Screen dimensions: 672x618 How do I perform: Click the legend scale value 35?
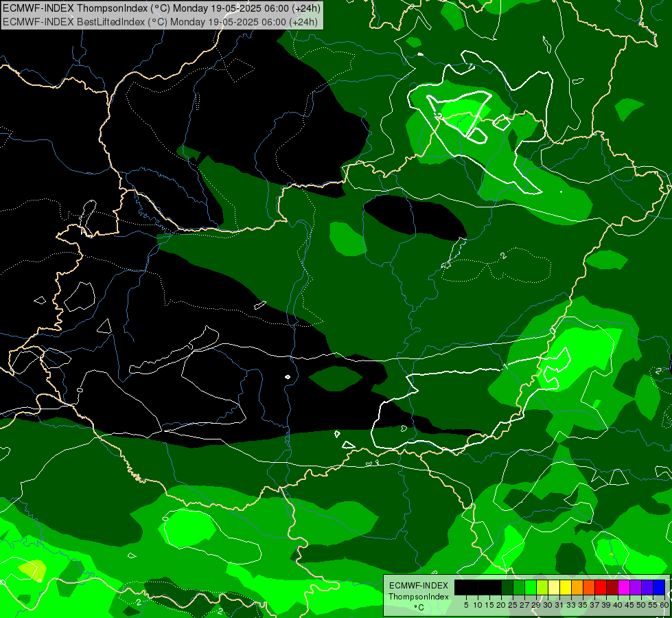click(583, 605)
